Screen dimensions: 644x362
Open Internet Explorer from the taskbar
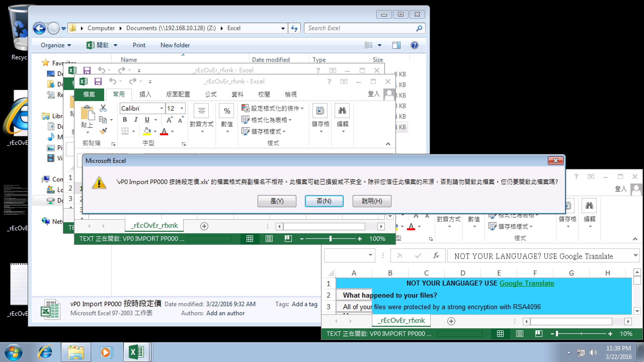click(45, 352)
